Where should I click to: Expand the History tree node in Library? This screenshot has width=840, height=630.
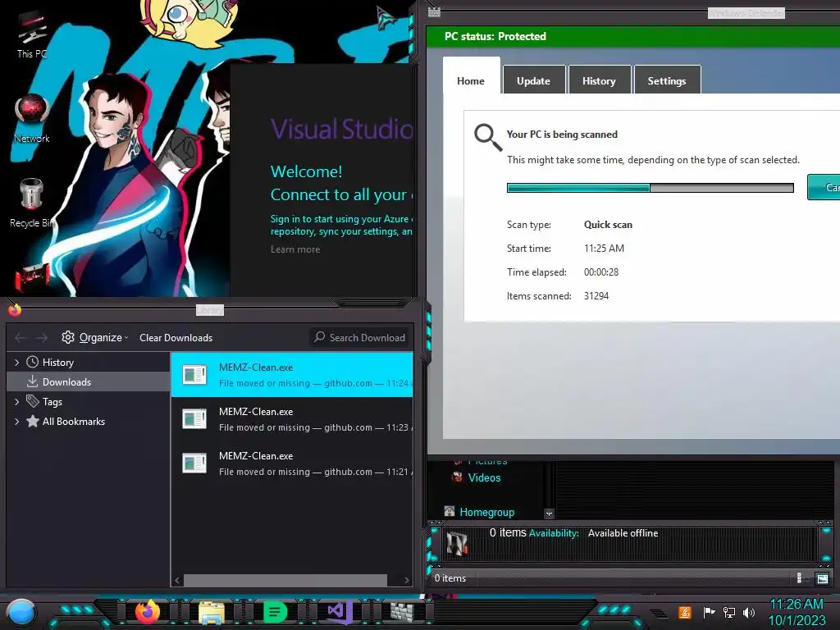pos(16,362)
